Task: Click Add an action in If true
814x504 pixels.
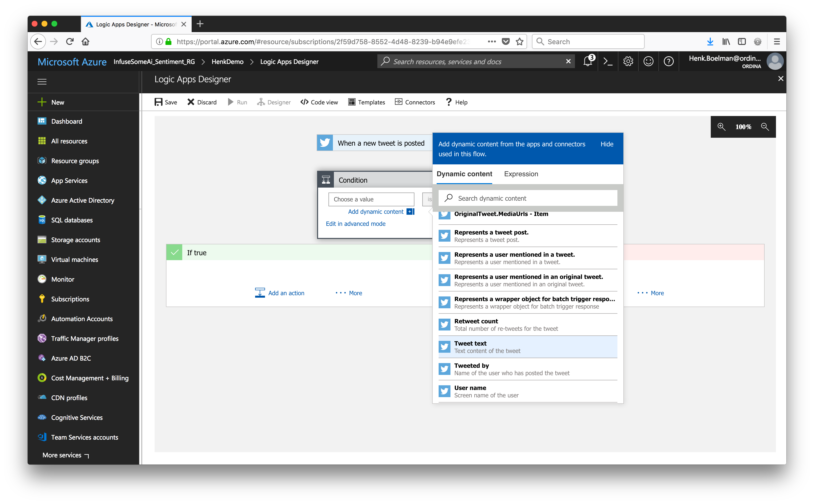Action: pyautogui.click(x=280, y=293)
